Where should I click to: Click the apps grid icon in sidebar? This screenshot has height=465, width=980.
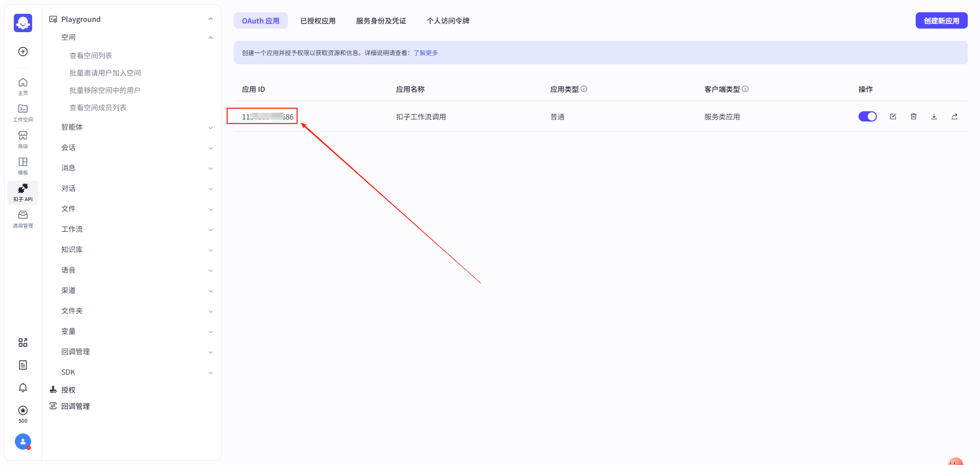tap(23, 342)
